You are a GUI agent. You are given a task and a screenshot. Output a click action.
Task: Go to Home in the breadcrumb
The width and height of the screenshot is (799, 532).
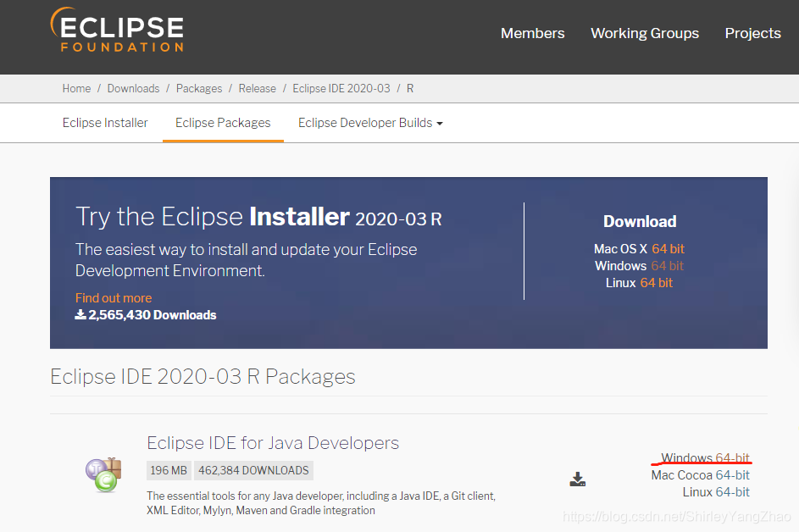point(76,89)
